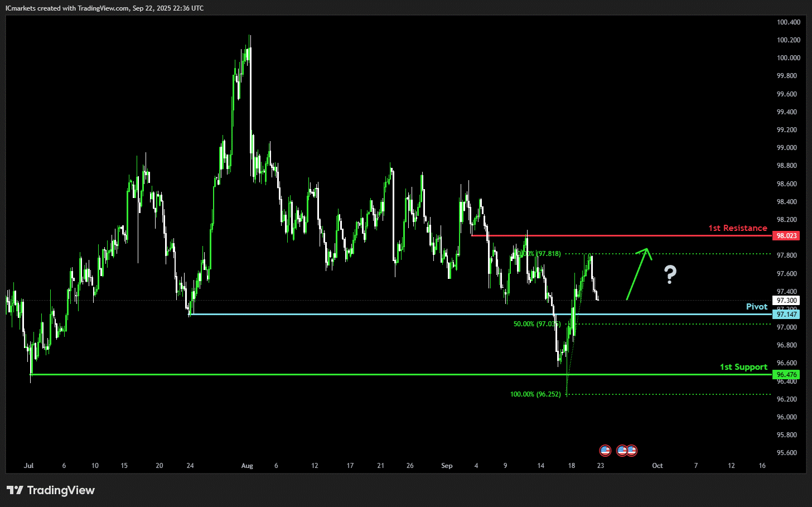Select the gray question mark annotation
812x507 pixels.
coord(670,274)
